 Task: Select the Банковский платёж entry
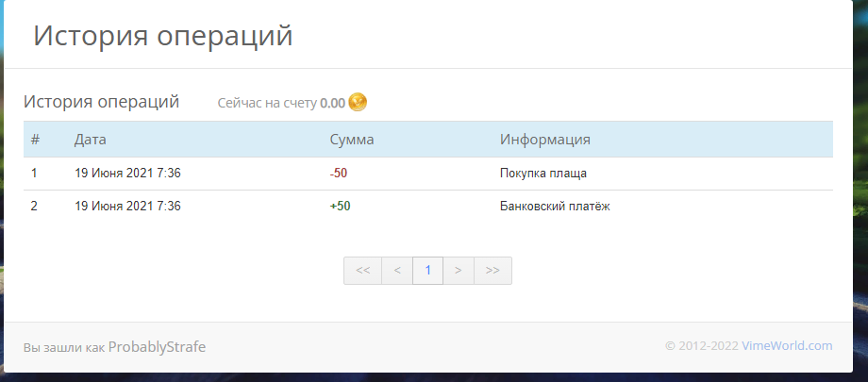click(555, 207)
